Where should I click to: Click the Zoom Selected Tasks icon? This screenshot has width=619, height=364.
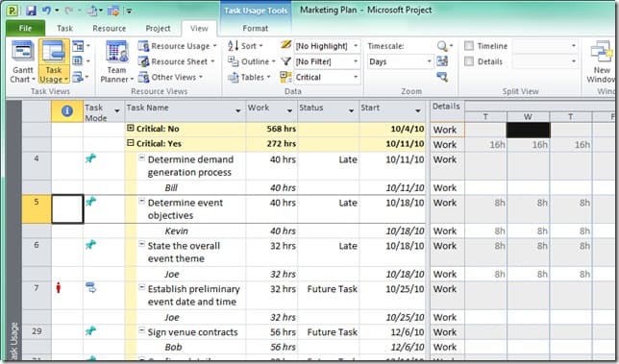point(442,77)
